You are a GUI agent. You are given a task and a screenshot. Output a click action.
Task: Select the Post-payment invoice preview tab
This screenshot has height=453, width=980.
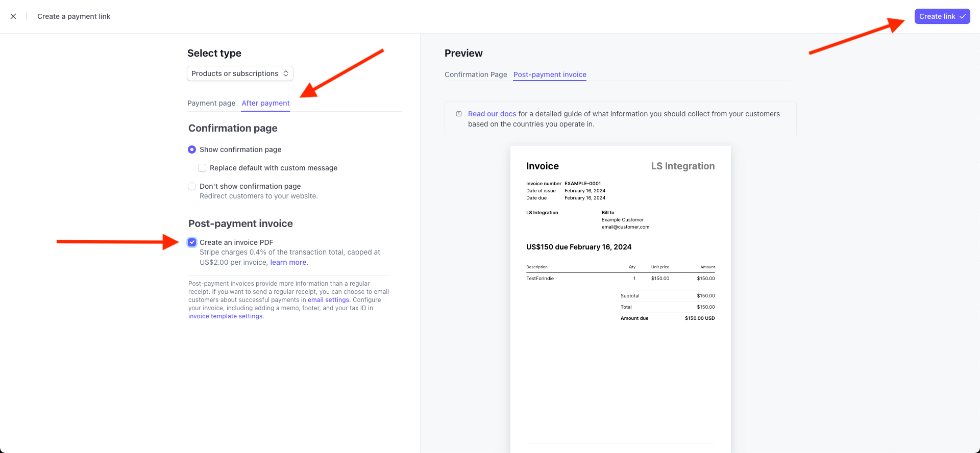[x=550, y=74]
